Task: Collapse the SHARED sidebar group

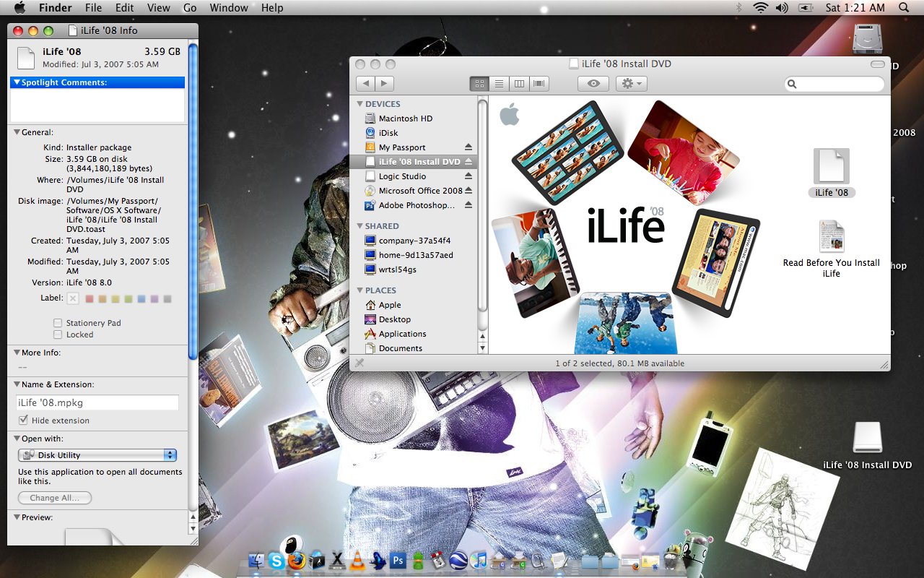Action: 360,226
